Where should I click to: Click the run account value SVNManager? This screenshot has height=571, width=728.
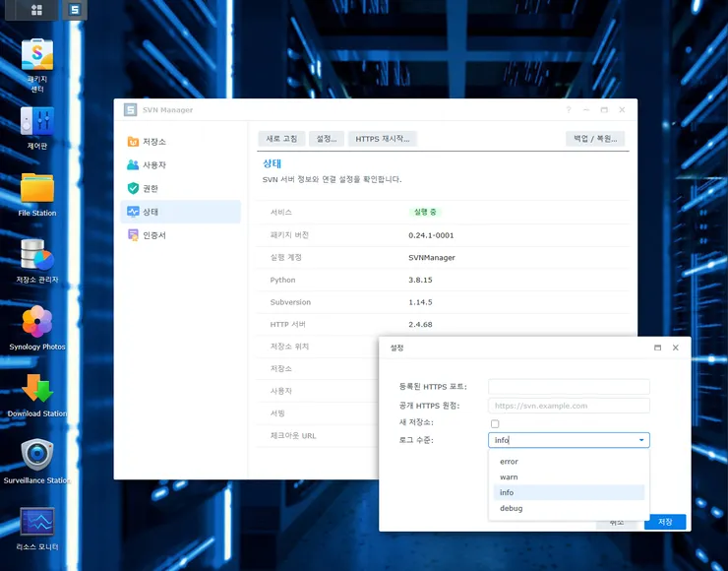[432, 257]
